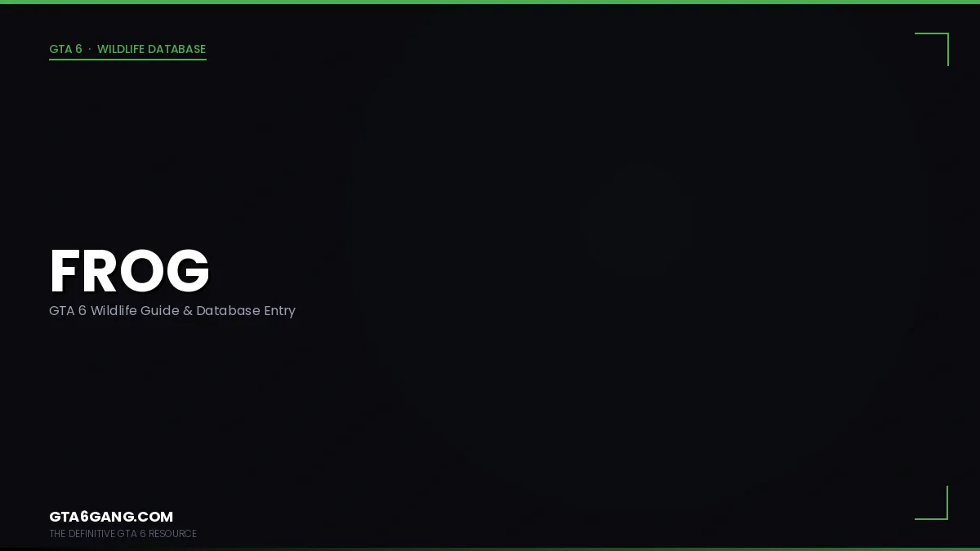Click "GTA 6" at the subtitle start
Viewport: 980px width, 551px height.
coord(68,311)
